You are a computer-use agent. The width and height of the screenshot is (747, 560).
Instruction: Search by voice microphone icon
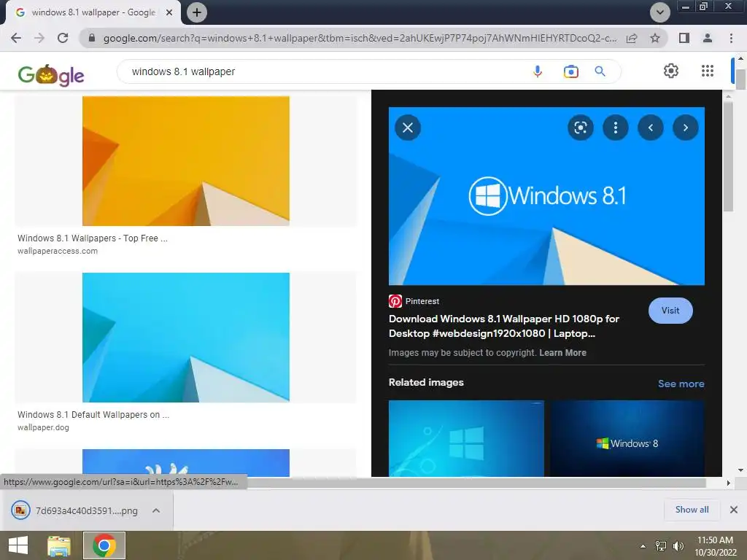[x=538, y=71]
